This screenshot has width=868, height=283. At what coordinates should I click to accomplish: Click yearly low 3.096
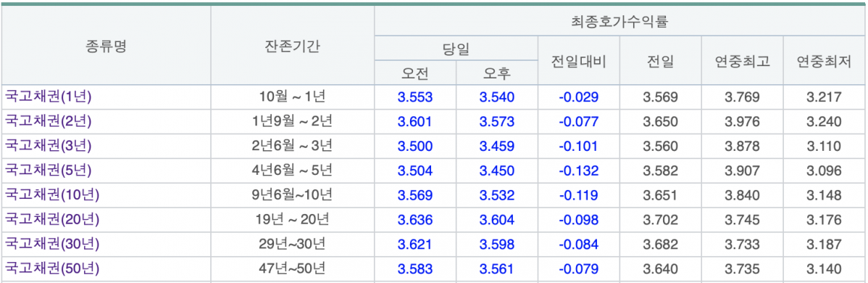coord(824,171)
